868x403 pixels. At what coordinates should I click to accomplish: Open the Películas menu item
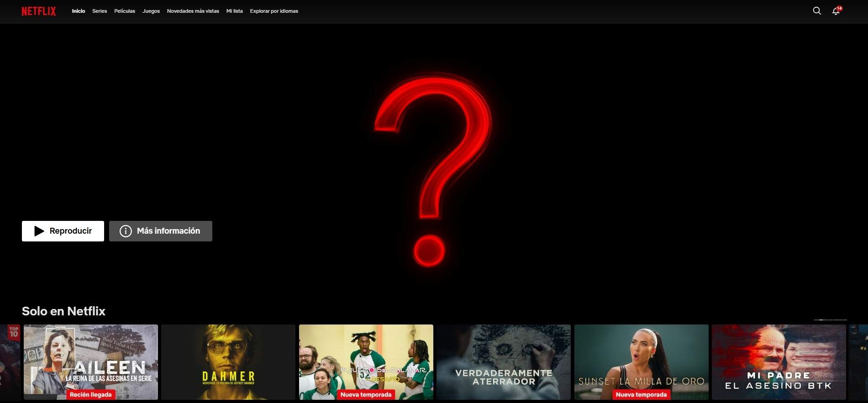pos(125,11)
